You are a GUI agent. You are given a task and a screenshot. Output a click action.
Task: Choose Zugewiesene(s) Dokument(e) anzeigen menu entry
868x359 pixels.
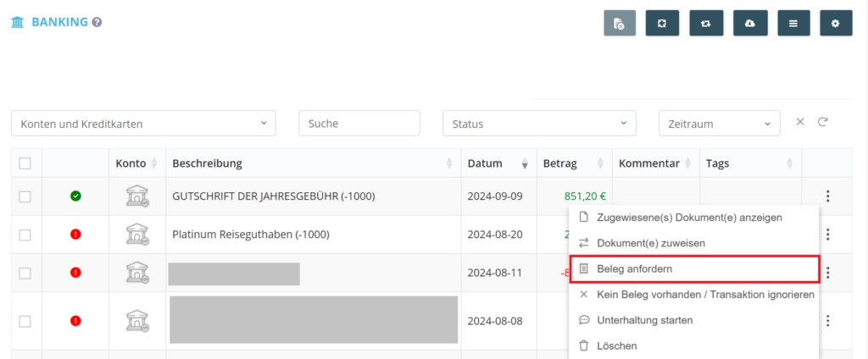[693, 218]
